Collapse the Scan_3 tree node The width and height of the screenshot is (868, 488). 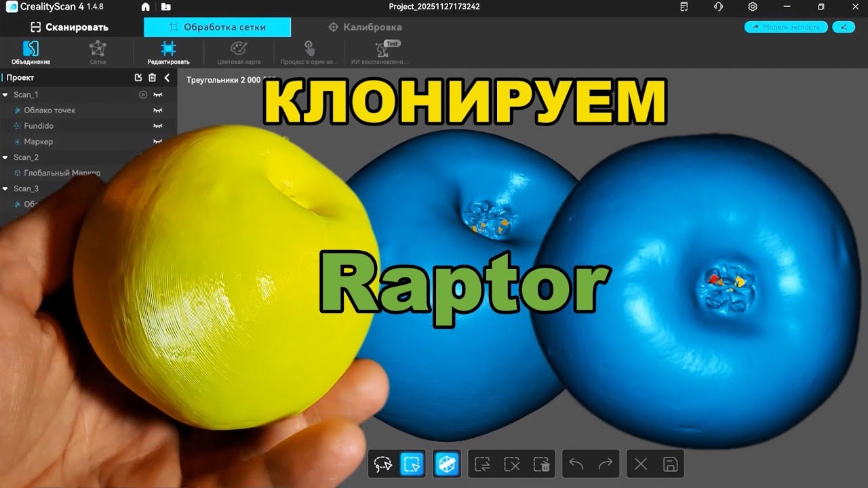(5, 188)
